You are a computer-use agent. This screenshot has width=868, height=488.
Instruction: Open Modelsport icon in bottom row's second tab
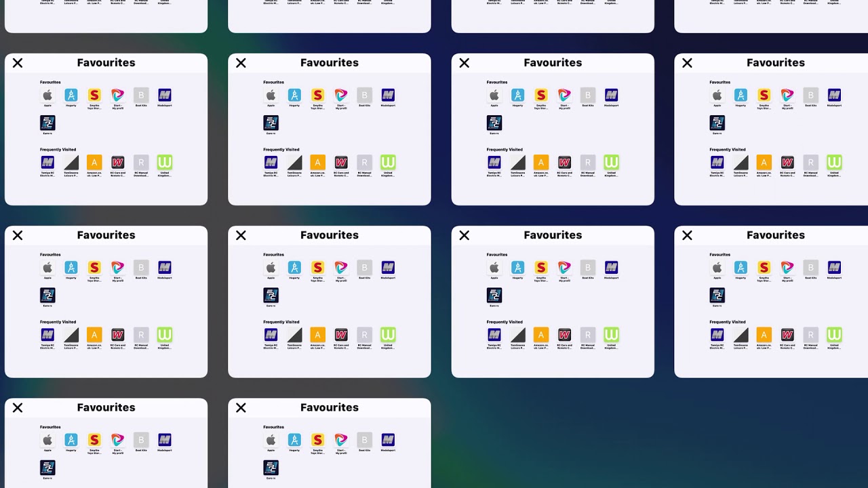(x=388, y=440)
